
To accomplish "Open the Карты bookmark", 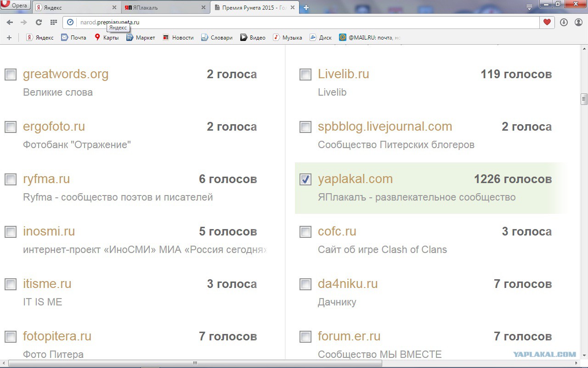I will 106,38.
